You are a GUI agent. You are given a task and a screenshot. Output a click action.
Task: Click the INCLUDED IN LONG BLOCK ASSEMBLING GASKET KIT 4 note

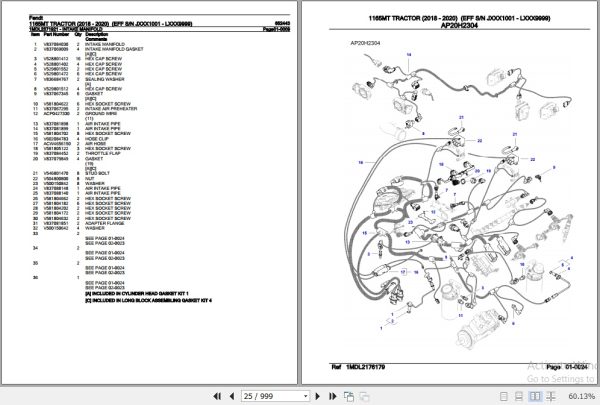click(x=148, y=300)
